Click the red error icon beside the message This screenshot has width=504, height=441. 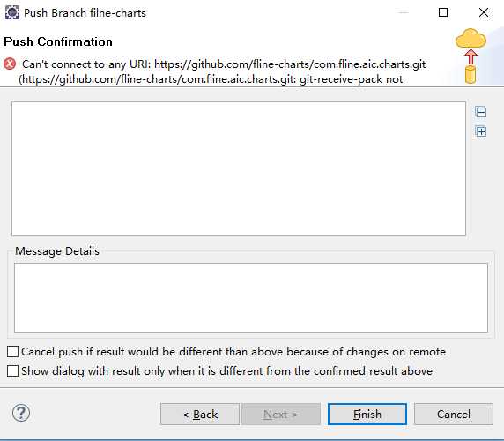(x=10, y=64)
